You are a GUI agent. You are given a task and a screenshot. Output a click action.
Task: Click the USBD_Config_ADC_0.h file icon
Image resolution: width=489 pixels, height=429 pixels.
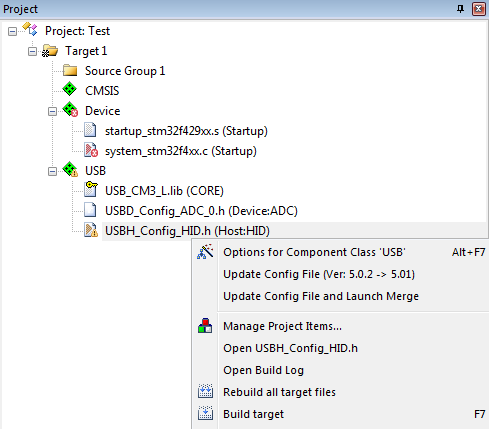(x=90, y=210)
